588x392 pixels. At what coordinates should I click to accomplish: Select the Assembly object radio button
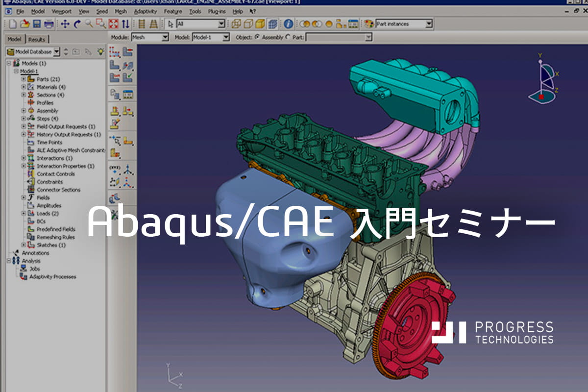click(257, 37)
